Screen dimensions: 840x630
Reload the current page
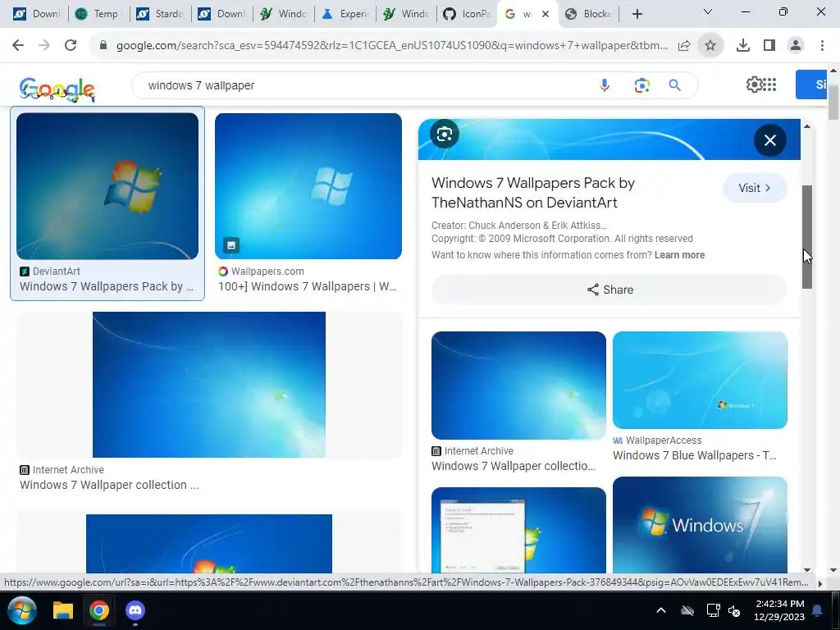(x=71, y=46)
